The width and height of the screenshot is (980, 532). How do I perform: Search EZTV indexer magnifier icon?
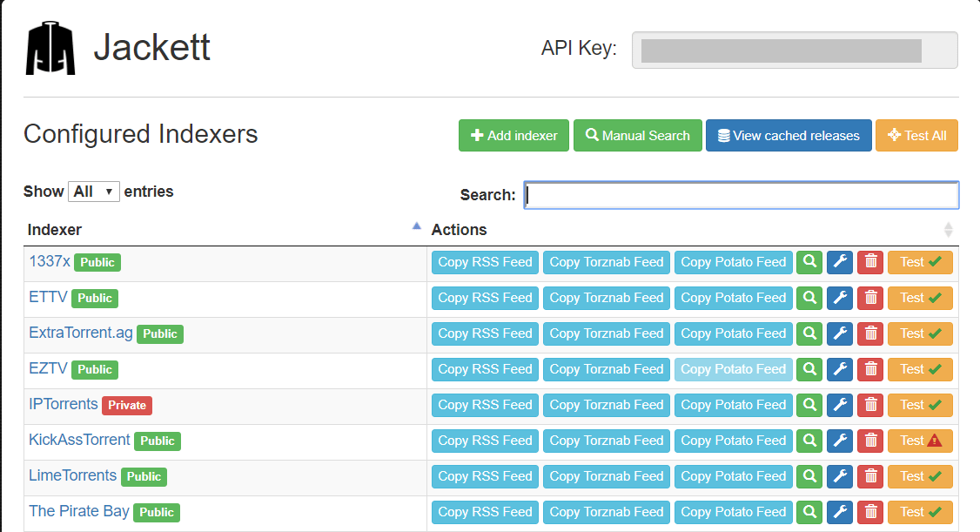[809, 369]
